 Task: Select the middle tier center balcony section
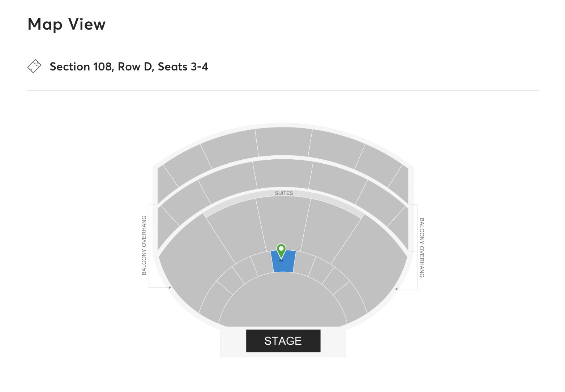tap(283, 174)
